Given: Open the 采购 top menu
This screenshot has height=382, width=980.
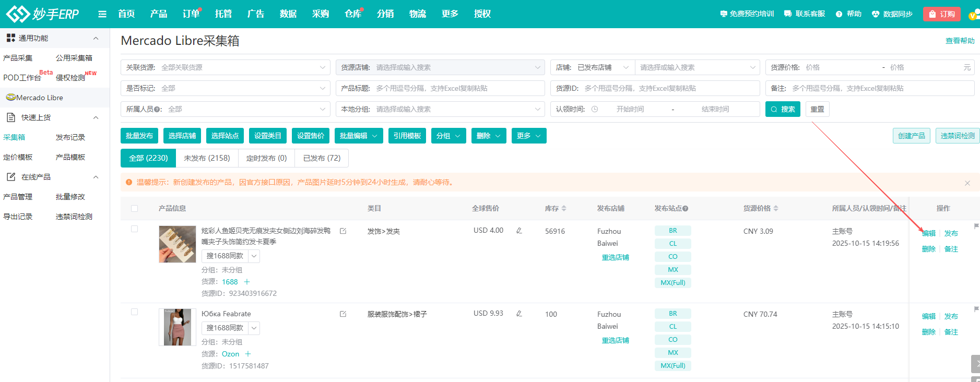Looking at the screenshot, I should click(x=320, y=14).
